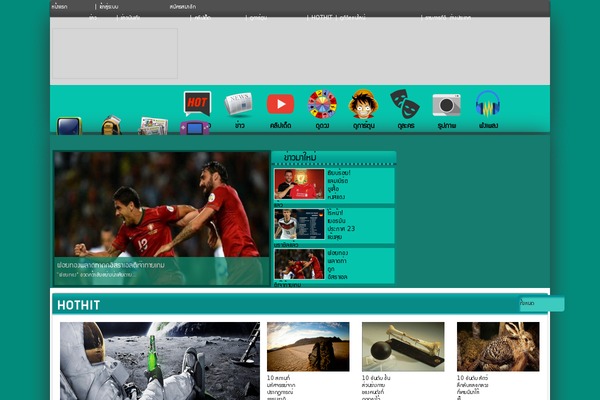Image resolution: width=600 pixels, height=400 pixels.
Task: Go to หน้าแรก in the top bar
Action: click(59, 7)
